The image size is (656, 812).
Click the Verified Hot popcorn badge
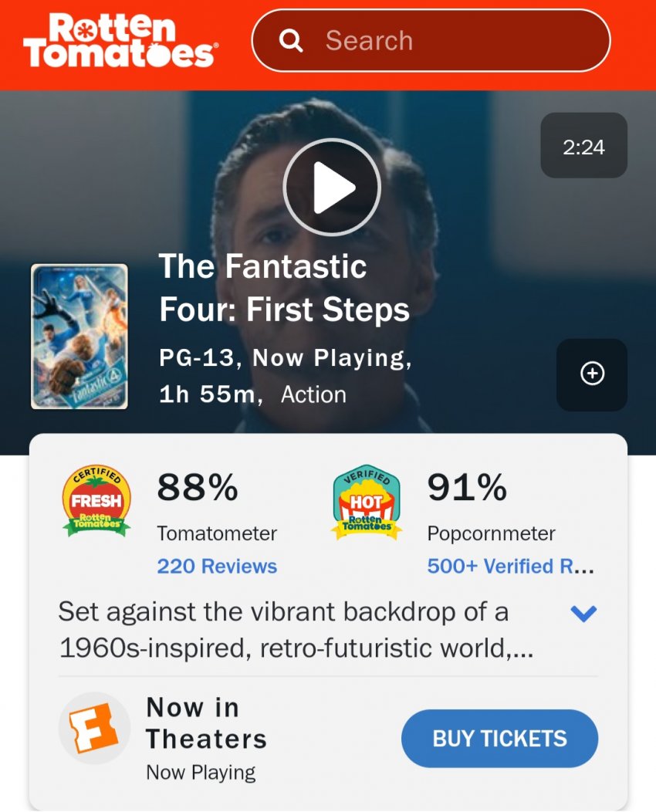tap(367, 502)
